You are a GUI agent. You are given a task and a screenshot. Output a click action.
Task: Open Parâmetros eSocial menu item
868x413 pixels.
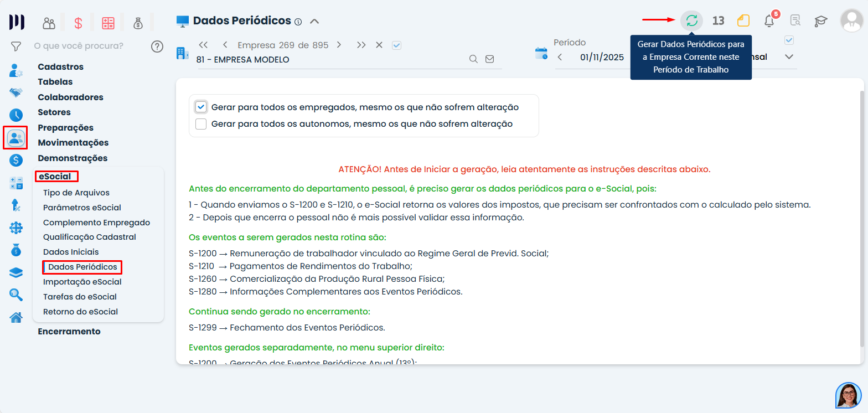tap(82, 208)
